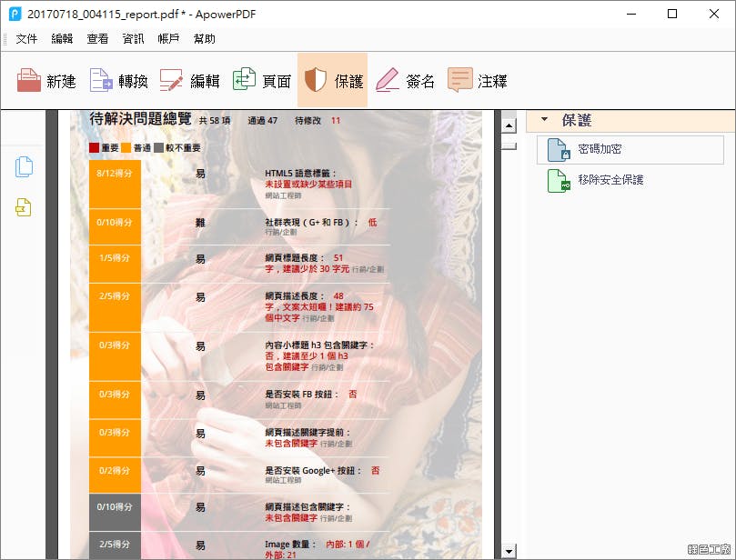Click the 待解決問題總覽 heading
736x560 pixels.
point(140,119)
